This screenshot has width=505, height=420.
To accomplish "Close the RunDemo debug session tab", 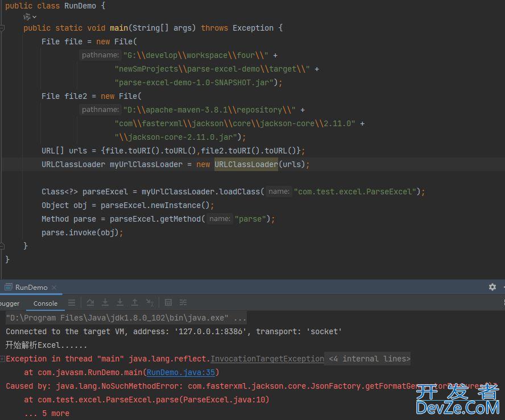I will coord(54,288).
